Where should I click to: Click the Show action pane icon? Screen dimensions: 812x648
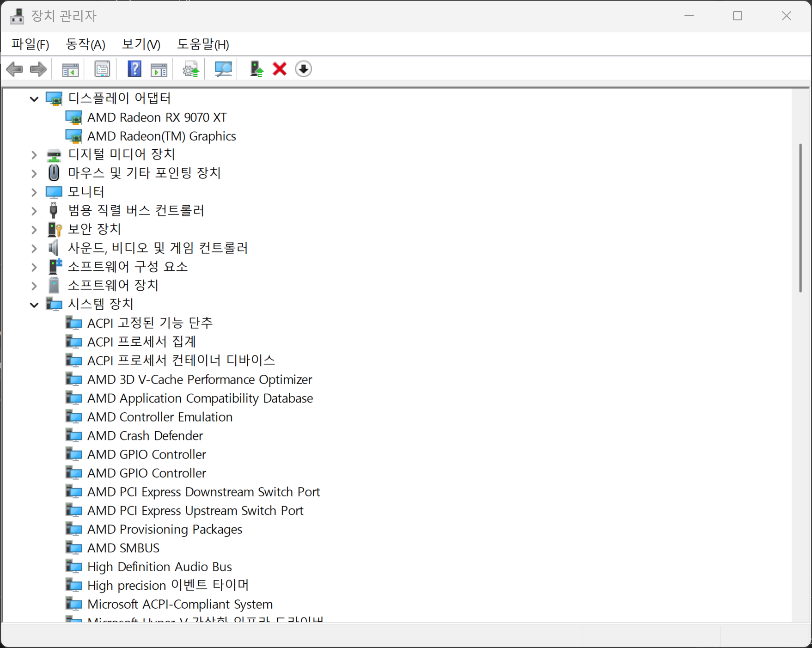[159, 68]
